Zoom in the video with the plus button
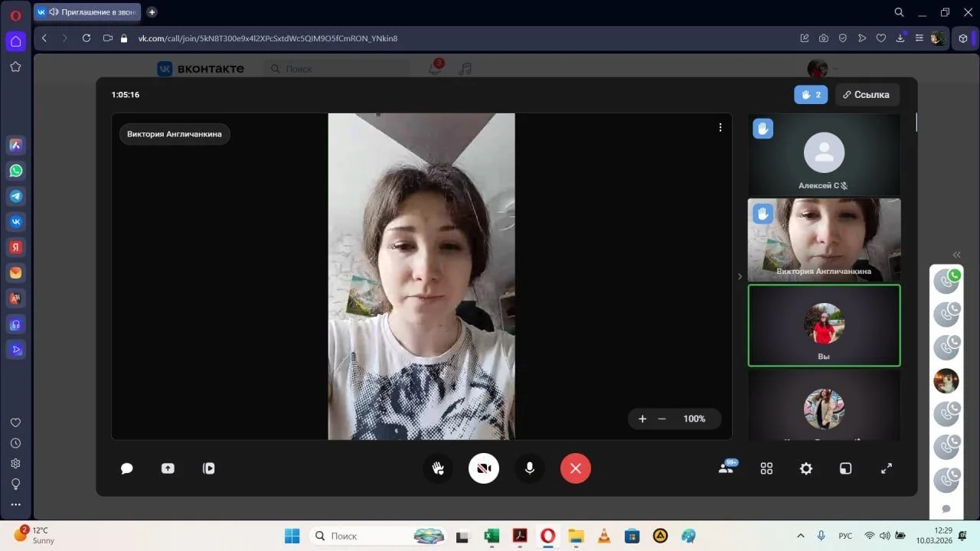 [x=642, y=419]
